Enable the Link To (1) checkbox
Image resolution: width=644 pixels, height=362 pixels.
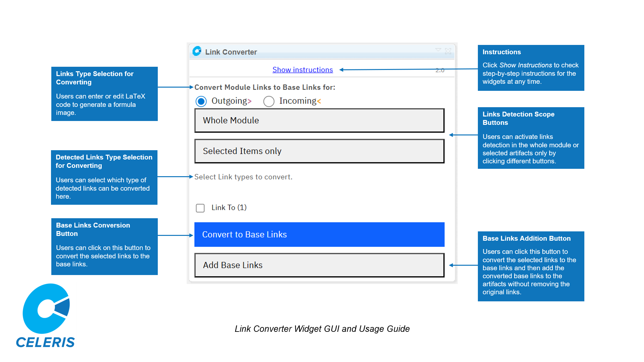click(x=200, y=208)
